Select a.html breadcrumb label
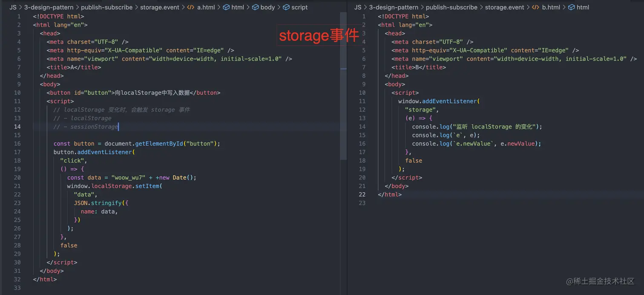Viewport: 644px width, 295px height. pyautogui.click(x=206, y=7)
